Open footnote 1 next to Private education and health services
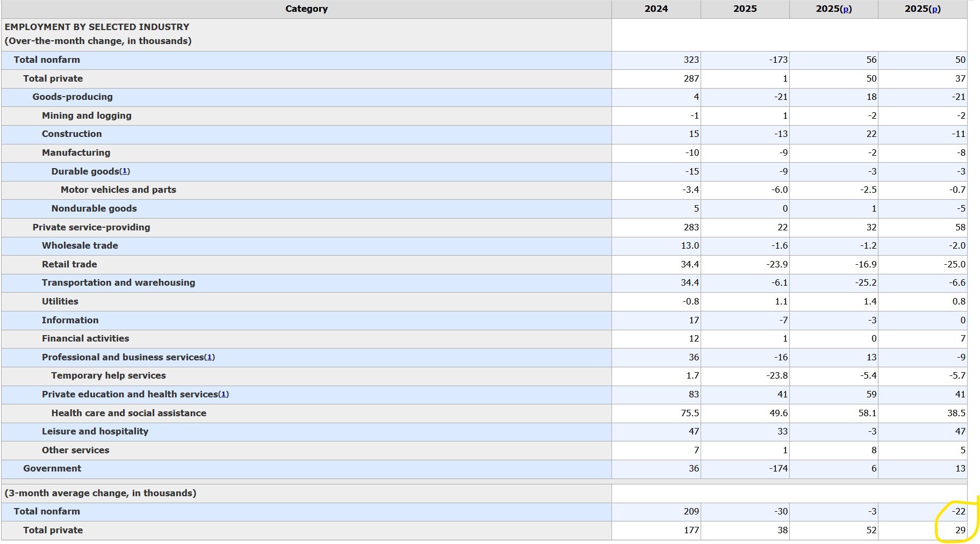 pyautogui.click(x=224, y=394)
